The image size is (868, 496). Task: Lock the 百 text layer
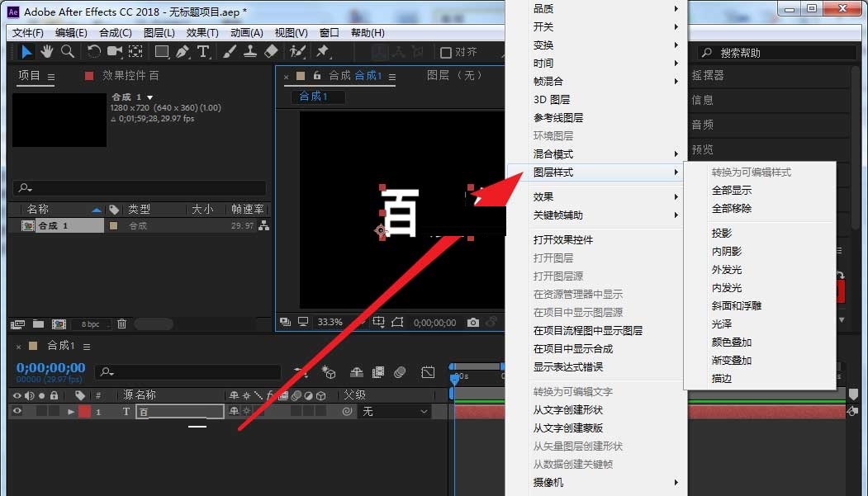pyautogui.click(x=54, y=411)
